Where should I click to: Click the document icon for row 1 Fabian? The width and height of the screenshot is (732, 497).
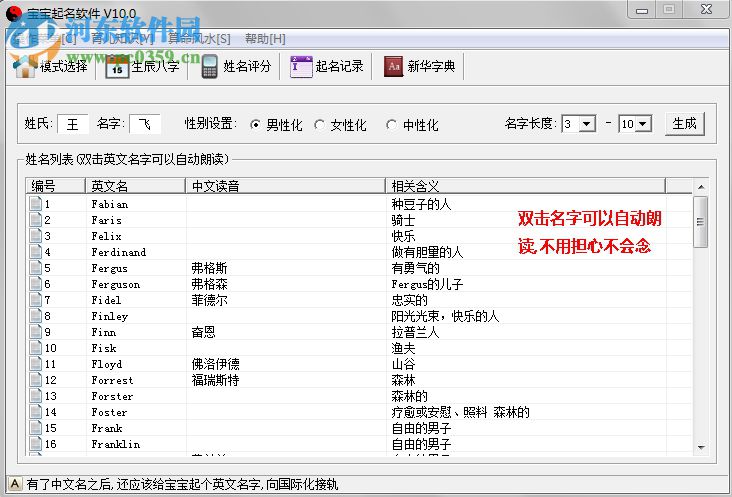click(35, 204)
